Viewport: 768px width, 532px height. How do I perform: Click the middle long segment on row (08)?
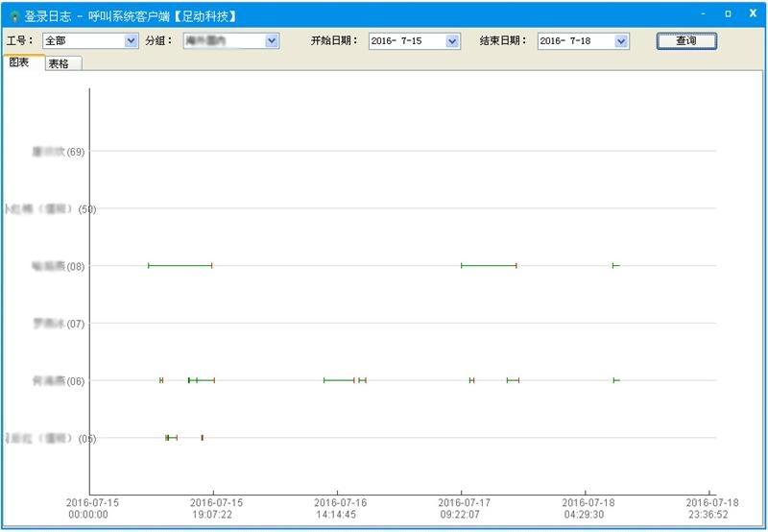[489, 265]
